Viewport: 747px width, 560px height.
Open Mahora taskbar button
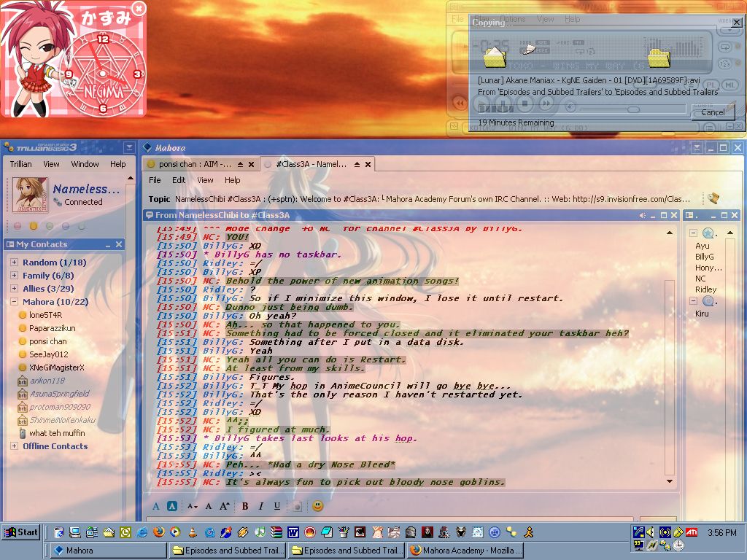[108, 551]
